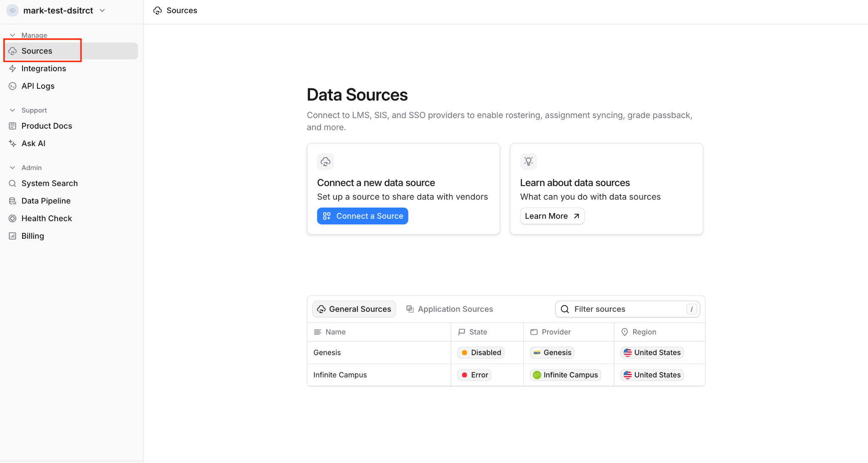Collapse the Support section chevron
The height and width of the screenshot is (463, 868).
12,110
